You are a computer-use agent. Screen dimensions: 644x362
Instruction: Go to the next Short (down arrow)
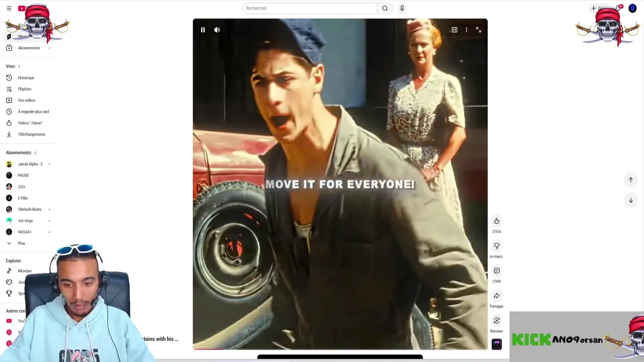pos(630,200)
